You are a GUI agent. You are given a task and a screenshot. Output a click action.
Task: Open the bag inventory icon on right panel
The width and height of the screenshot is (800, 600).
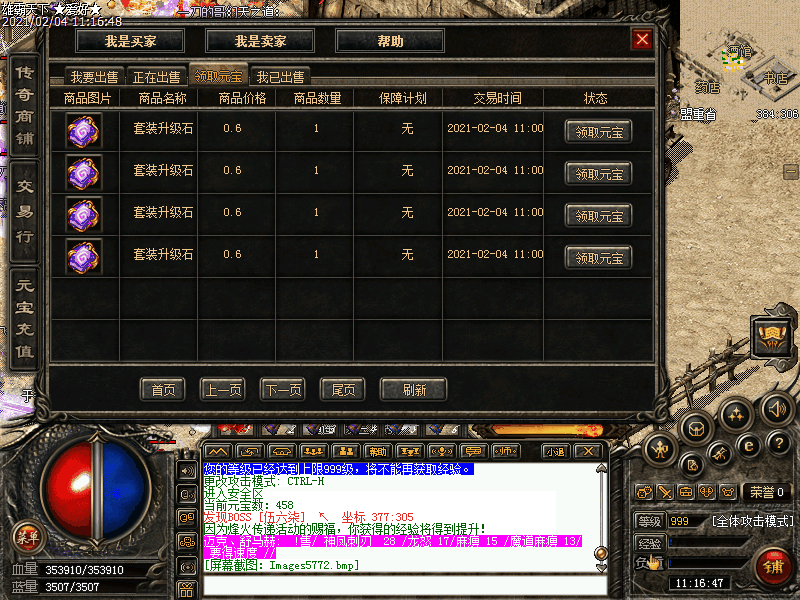tap(697, 427)
